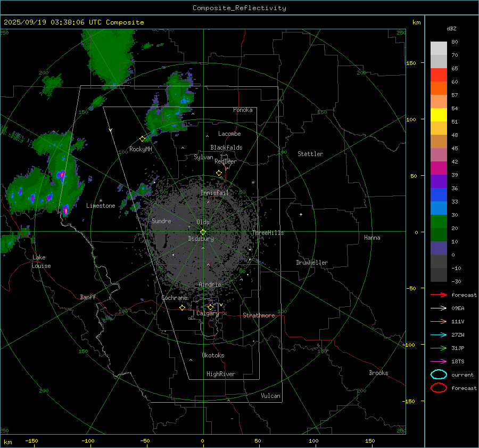Click the red forecast arrow in legend

pyautogui.click(x=439, y=295)
